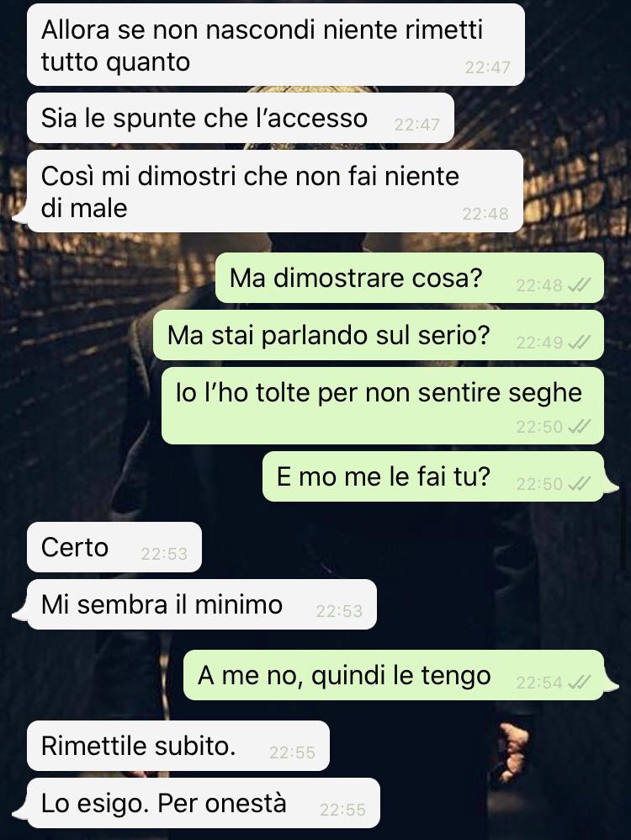This screenshot has width=631, height=840.
Task: Tap the 22:55 timestamp on "Rimettile subito."
Action: point(292,752)
